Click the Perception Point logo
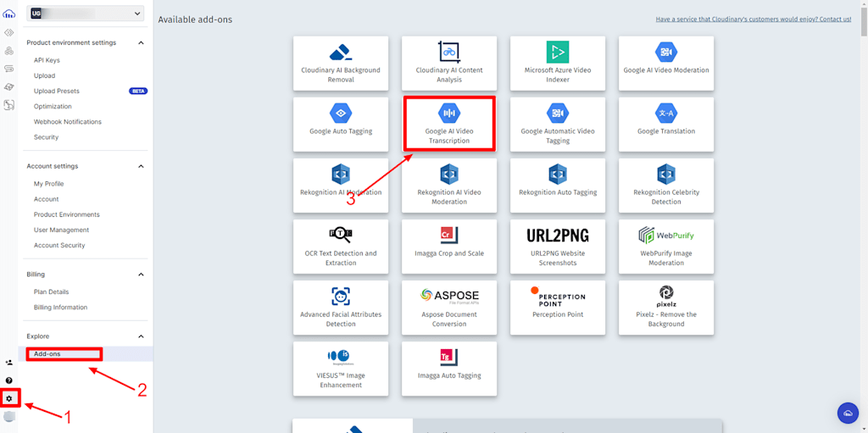This screenshot has height=433, width=868. click(558, 297)
